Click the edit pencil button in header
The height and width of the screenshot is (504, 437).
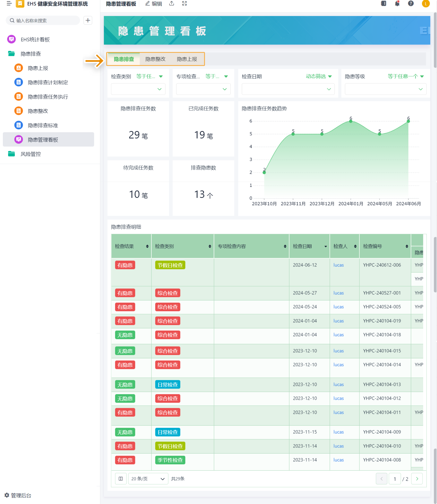coord(154,3)
